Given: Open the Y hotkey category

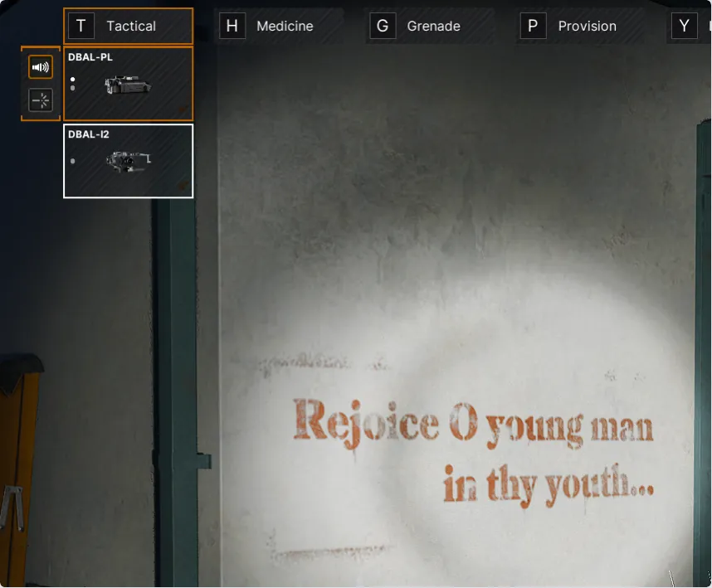Looking at the screenshot, I should point(685,26).
